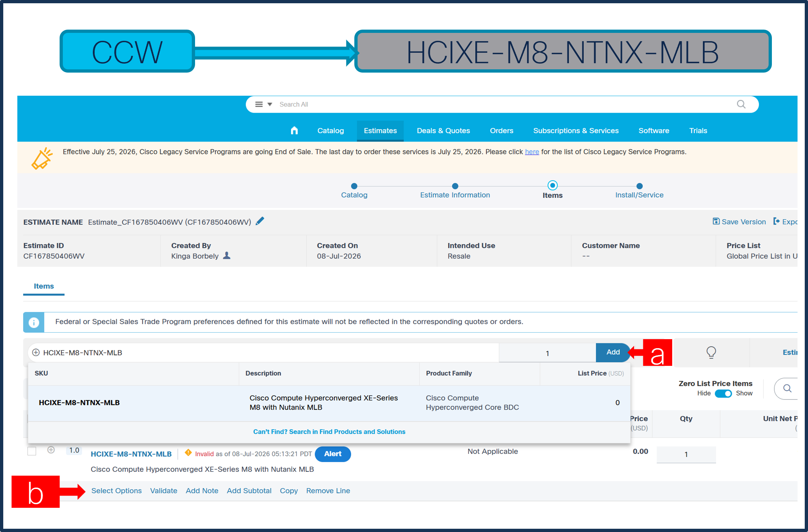Open the Deals & Quotes menu
The height and width of the screenshot is (532, 808).
pos(443,131)
